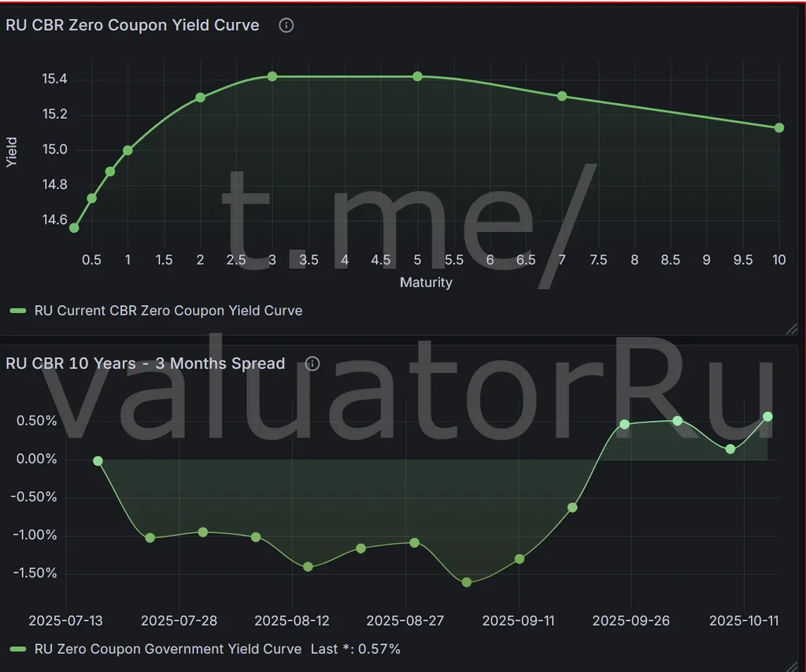
Task: Select the 5-year maturity data point
Action: [x=417, y=76]
